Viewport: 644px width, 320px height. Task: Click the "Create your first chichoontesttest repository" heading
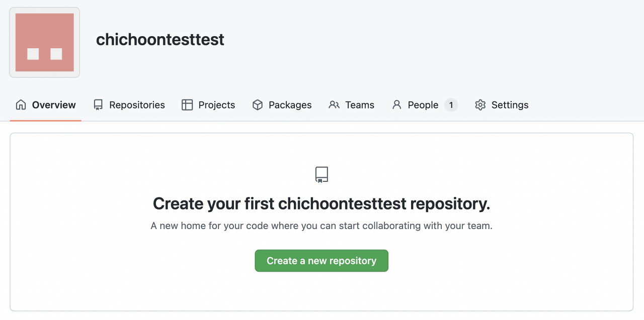[x=321, y=204]
